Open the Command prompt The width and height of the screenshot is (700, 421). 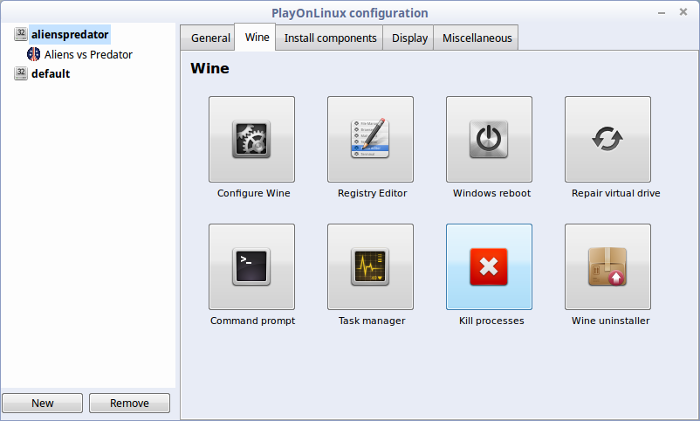click(251, 267)
